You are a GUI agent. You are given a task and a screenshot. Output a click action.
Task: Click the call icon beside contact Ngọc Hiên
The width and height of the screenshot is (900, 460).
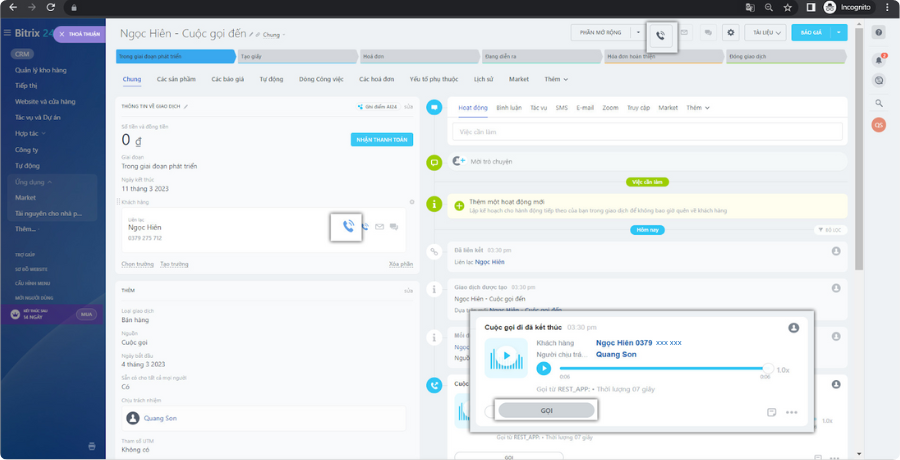pyautogui.click(x=346, y=226)
